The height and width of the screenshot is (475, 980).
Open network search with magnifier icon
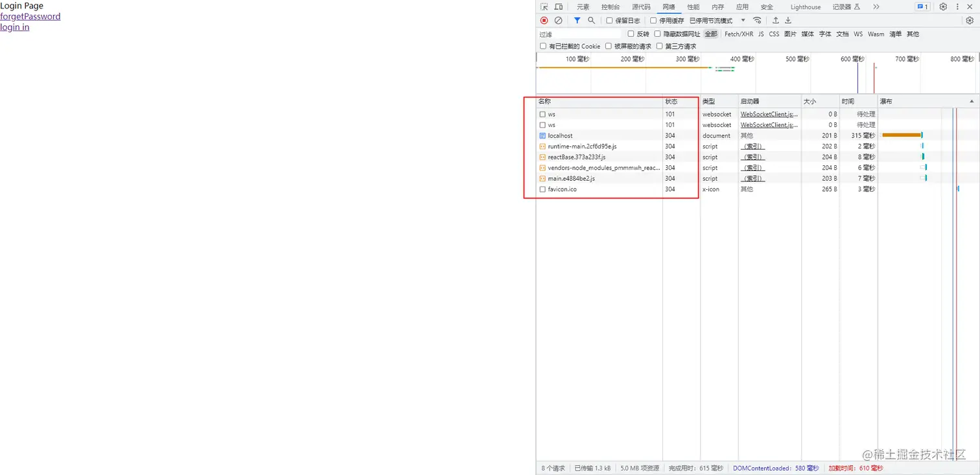tap(591, 21)
